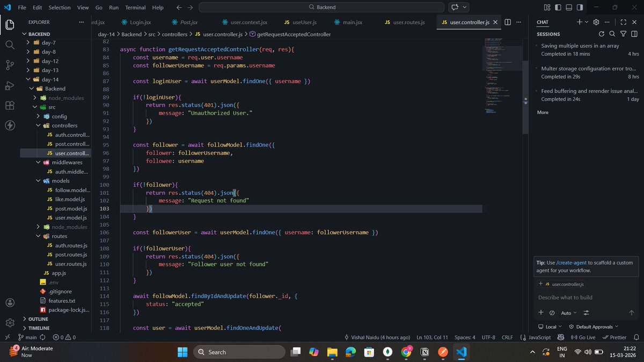
Task: Click Prettier in the status bar
Action: (614, 337)
